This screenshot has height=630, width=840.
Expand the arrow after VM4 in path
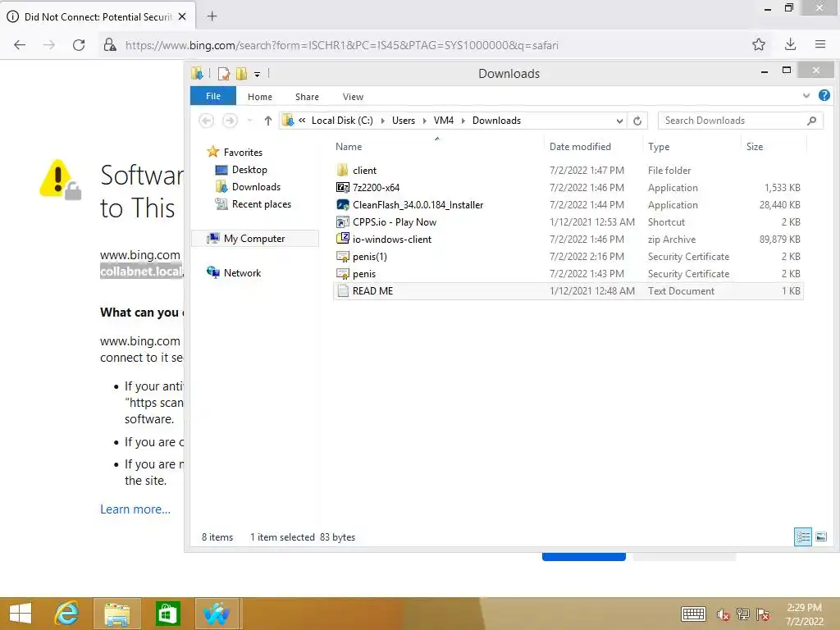point(463,121)
